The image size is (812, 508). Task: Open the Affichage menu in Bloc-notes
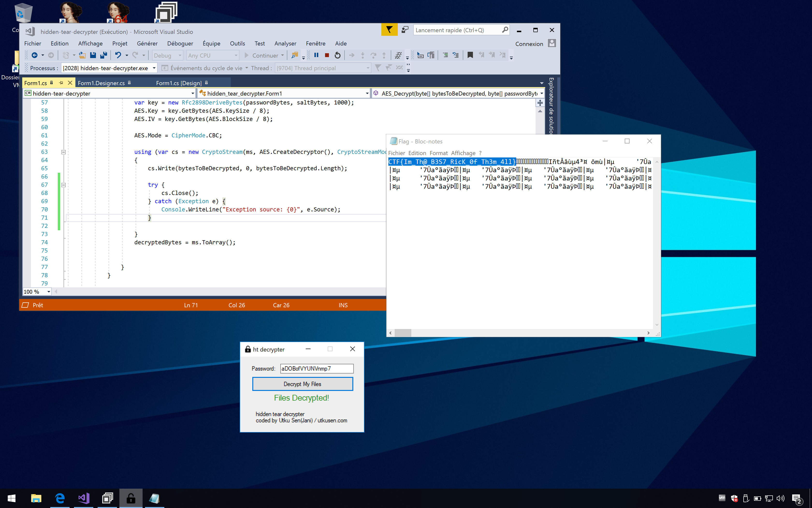click(463, 153)
